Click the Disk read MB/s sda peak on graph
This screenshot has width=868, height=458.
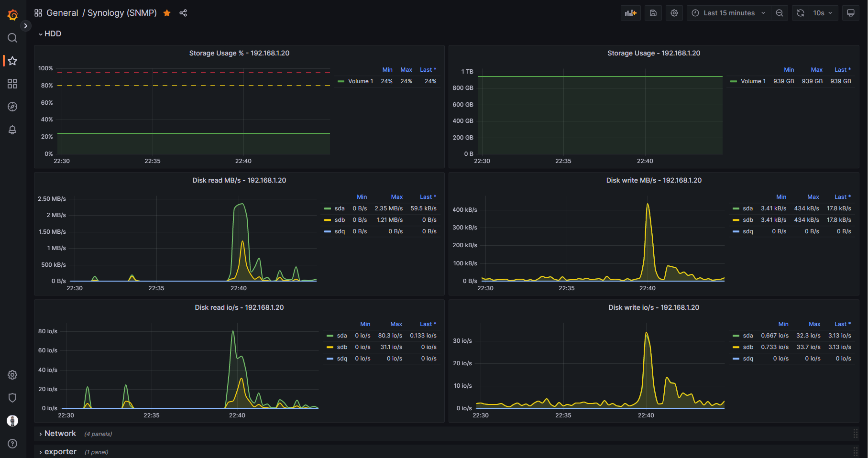(x=242, y=204)
